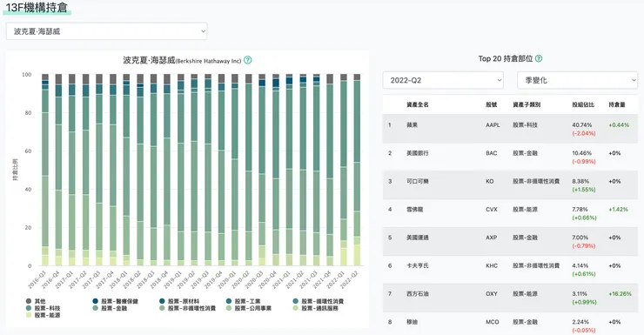Click the 2022-Q2 bar in the chart
The width and height of the screenshot is (644, 335).
pyautogui.click(x=357, y=170)
